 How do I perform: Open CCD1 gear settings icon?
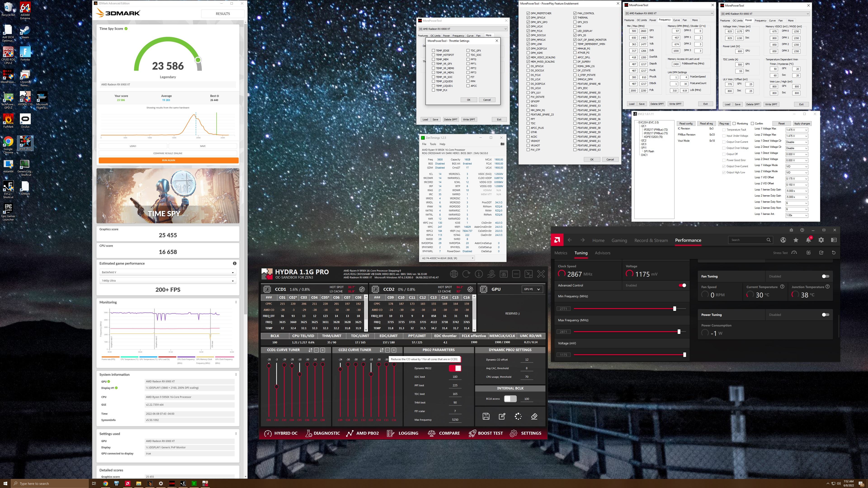[x=362, y=289]
